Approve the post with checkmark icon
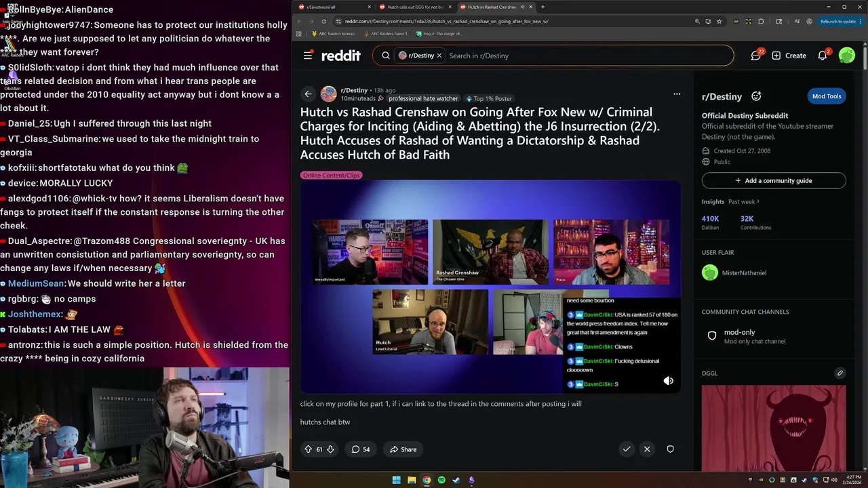The image size is (868, 488). [627, 449]
